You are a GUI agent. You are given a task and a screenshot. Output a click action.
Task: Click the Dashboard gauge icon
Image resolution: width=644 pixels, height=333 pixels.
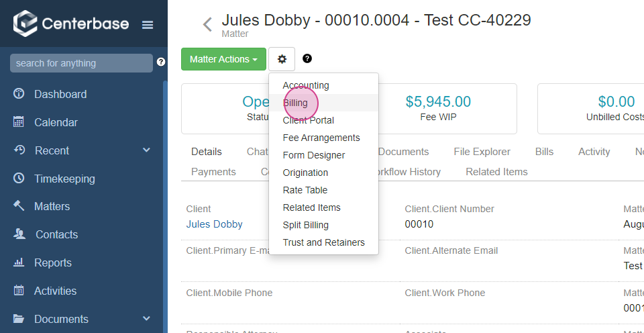coord(19,94)
